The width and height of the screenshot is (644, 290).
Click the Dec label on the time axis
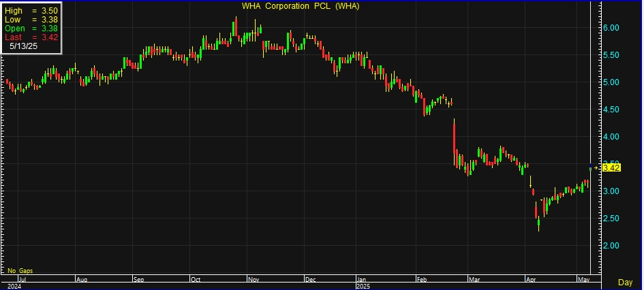coord(311,280)
